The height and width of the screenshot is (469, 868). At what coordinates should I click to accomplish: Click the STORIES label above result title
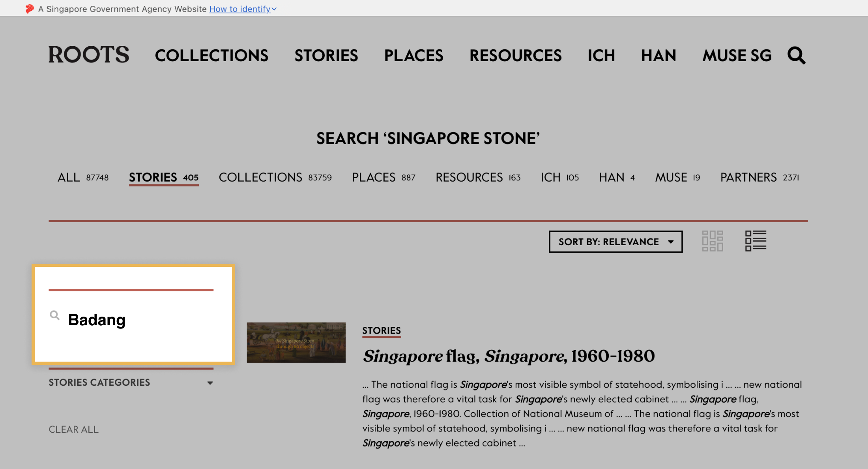(x=382, y=331)
